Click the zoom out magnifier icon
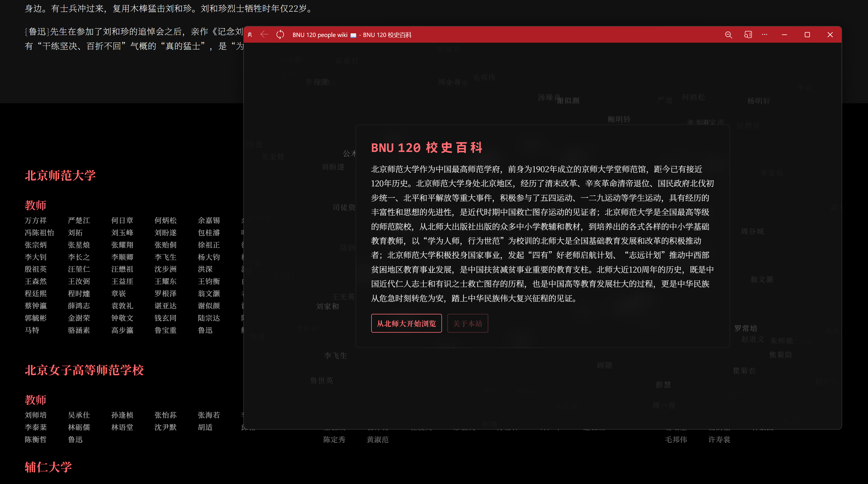Viewport: 868px width, 484px height. point(728,35)
